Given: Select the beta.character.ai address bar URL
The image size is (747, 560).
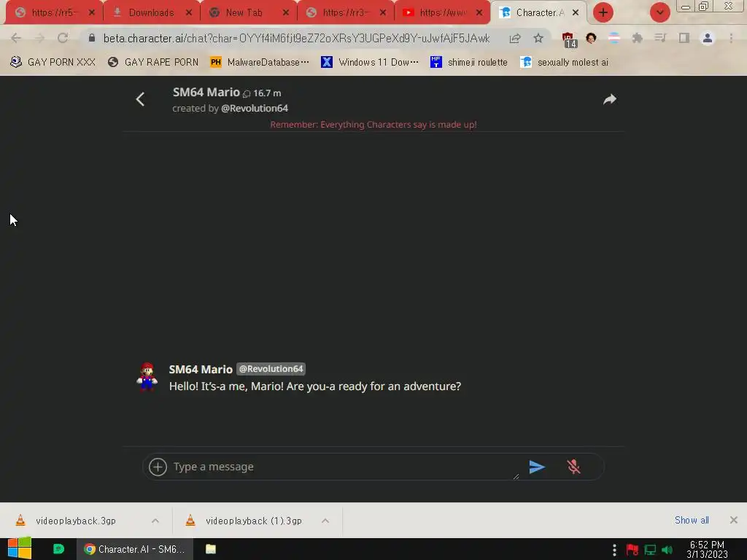Looking at the screenshot, I should [296, 38].
